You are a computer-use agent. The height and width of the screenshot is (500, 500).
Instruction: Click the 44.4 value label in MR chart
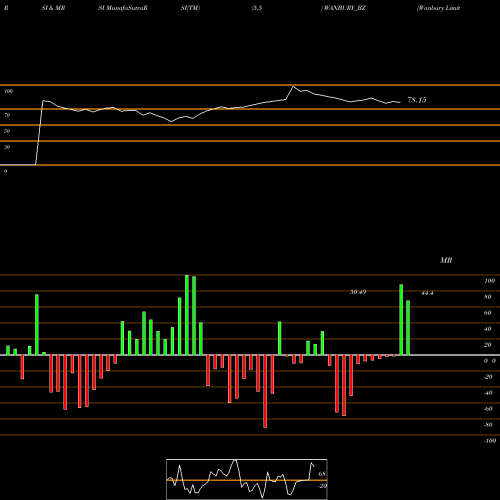tap(427, 293)
